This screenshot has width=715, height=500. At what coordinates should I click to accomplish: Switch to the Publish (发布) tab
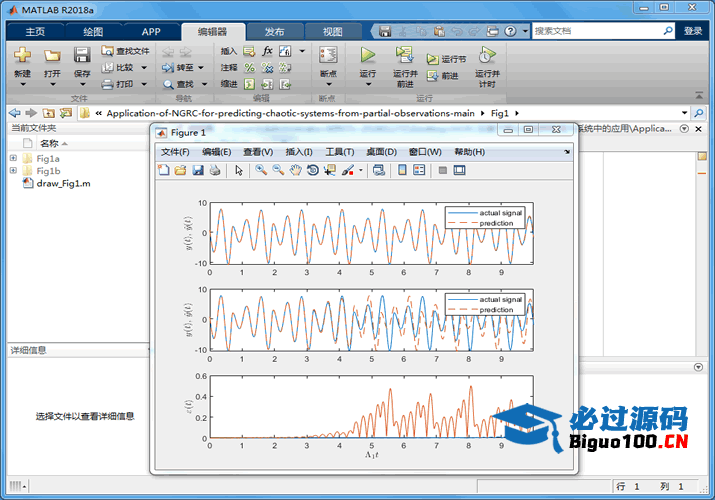pos(275,31)
